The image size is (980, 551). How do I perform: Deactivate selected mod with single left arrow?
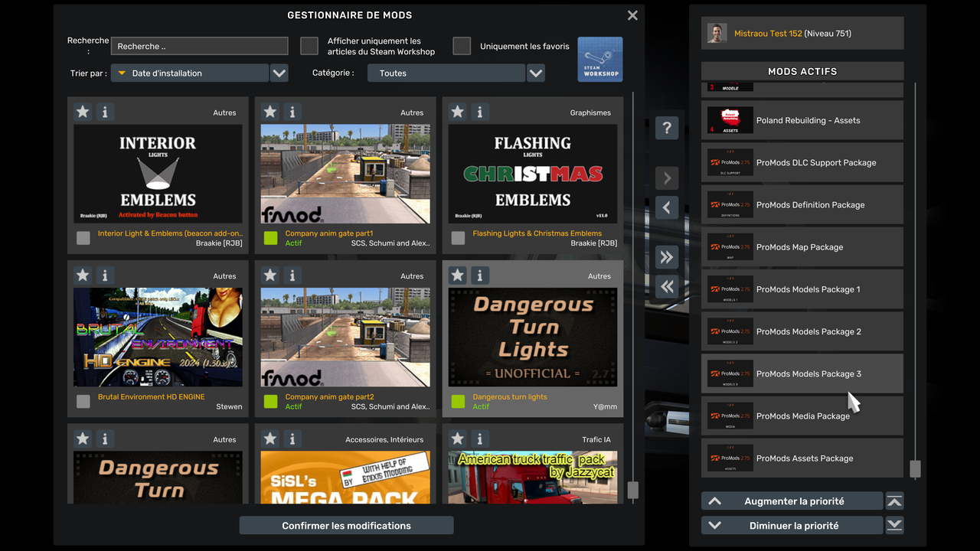coord(667,207)
